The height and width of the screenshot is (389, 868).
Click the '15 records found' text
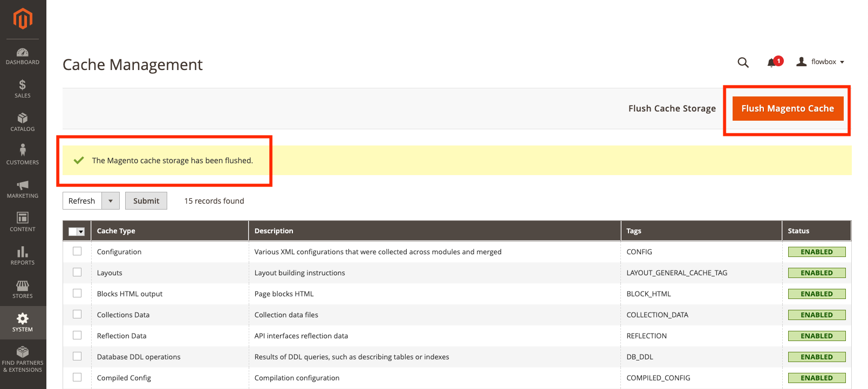point(214,201)
